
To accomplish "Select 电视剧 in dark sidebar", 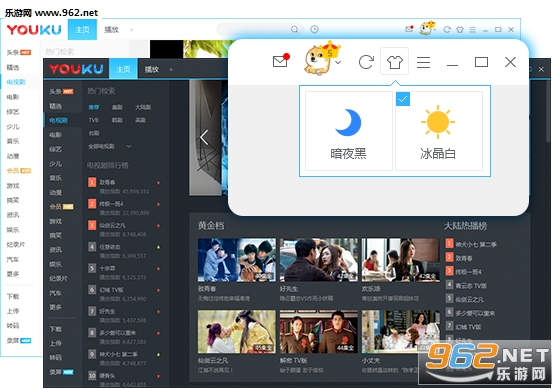I will point(58,121).
